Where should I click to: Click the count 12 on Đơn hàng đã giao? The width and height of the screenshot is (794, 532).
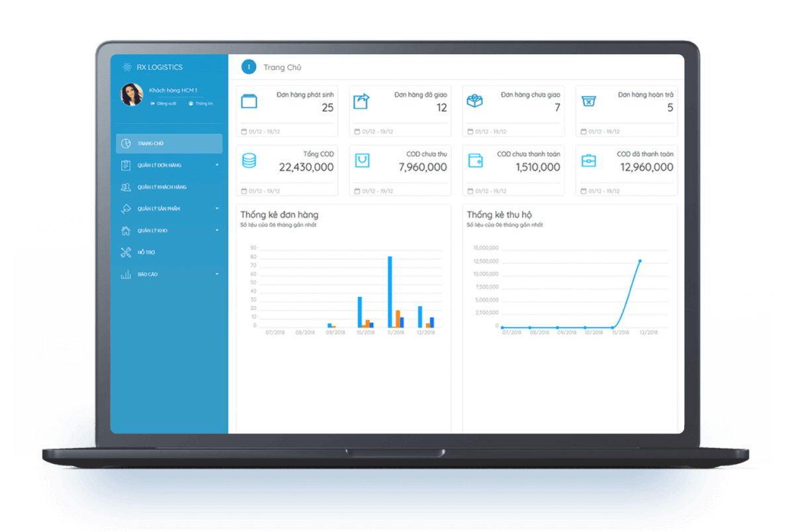coord(441,108)
